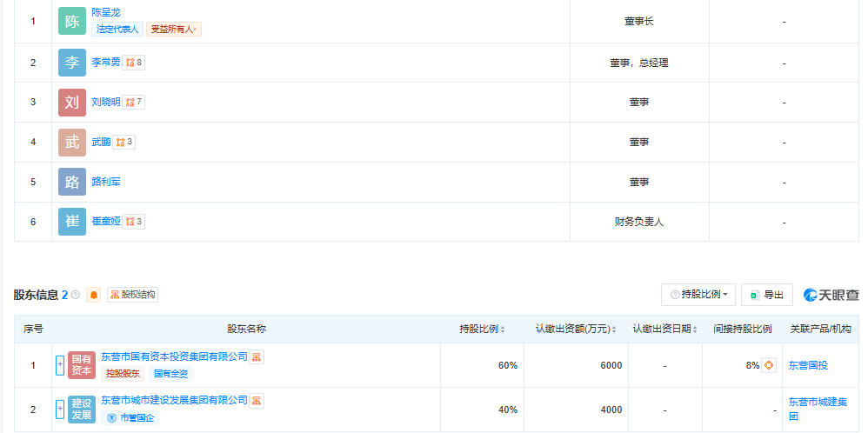Click 李 avatar thumbnail
Image resolution: width=868 pixels, height=433 pixels.
click(x=72, y=63)
